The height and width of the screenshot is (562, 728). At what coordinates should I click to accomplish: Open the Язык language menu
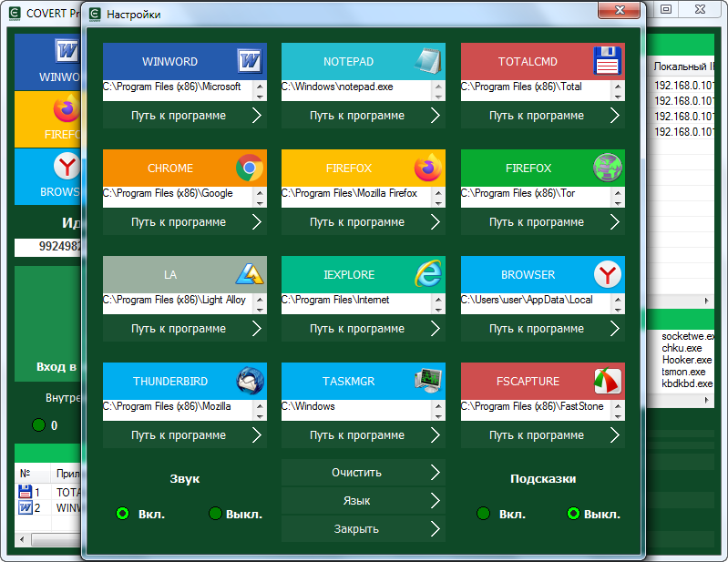pos(363,501)
